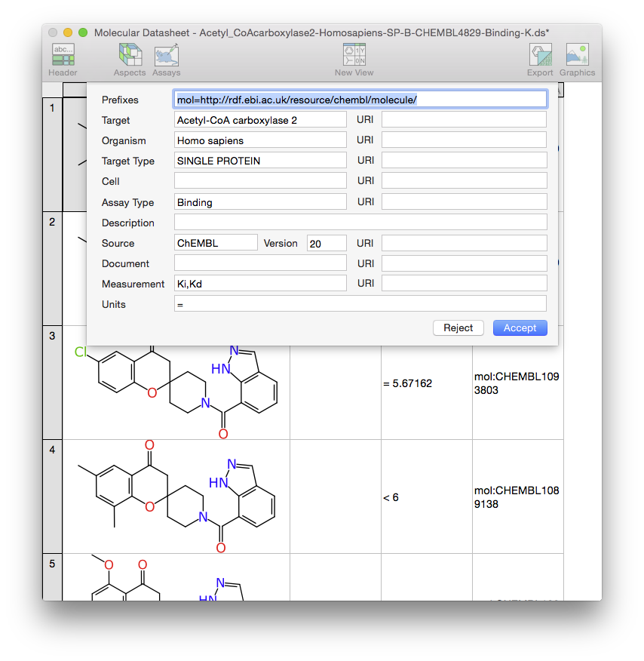Open the Aspects toolbar icon
Viewport: 644px width, 661px height.
pos(130,60)
